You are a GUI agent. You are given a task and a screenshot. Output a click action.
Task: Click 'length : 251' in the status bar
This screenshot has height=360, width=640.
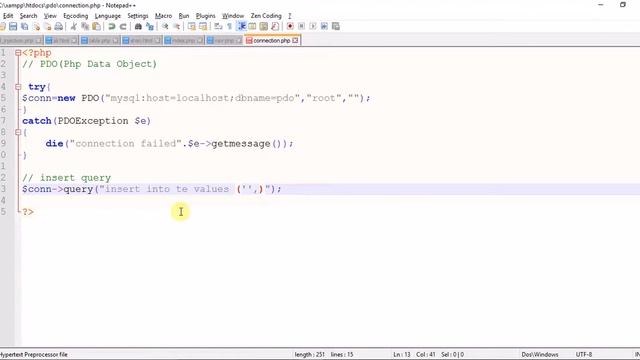coord(309,355)
